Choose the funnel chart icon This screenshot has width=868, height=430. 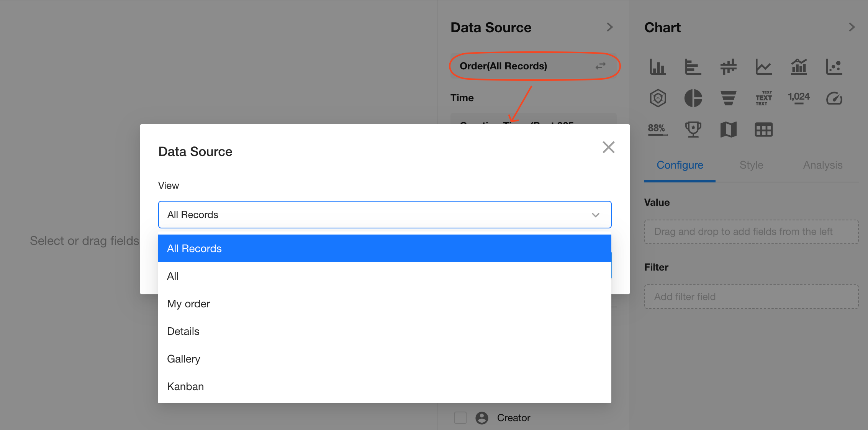(x=728, y=98)
